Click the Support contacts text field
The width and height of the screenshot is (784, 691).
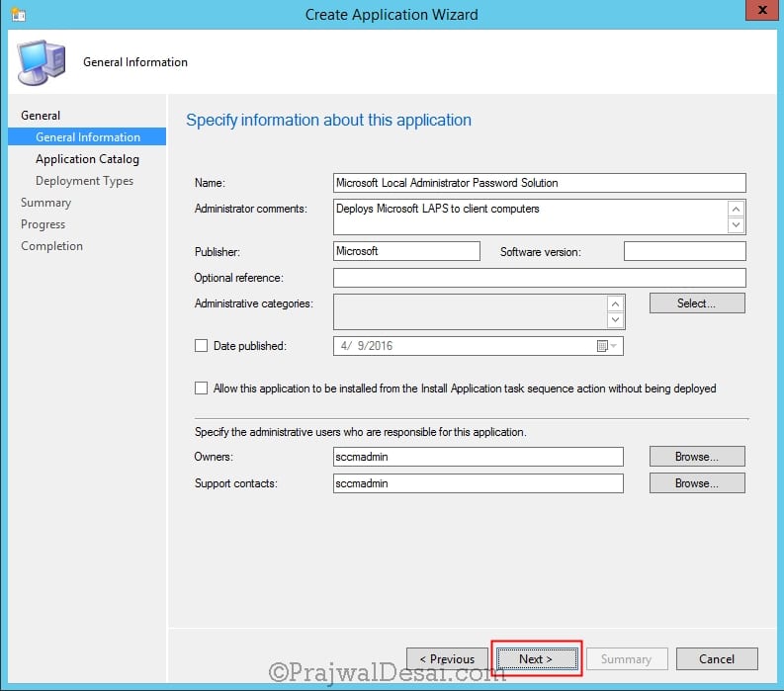[478, 483]
